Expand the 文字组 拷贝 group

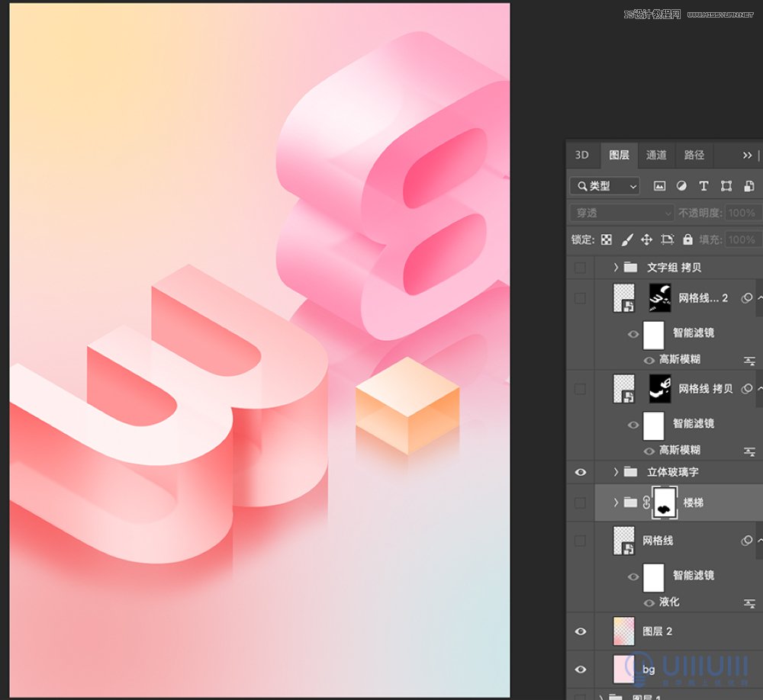616,268
